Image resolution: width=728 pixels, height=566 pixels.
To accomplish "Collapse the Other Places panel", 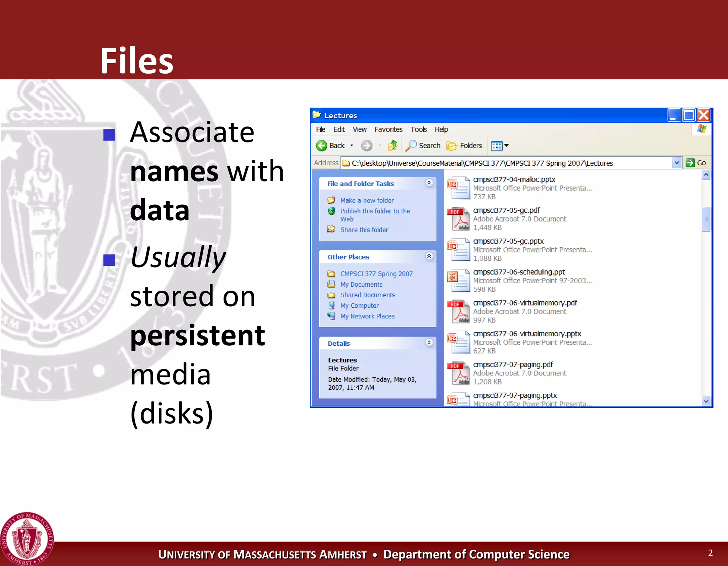I will click(429, 256).
